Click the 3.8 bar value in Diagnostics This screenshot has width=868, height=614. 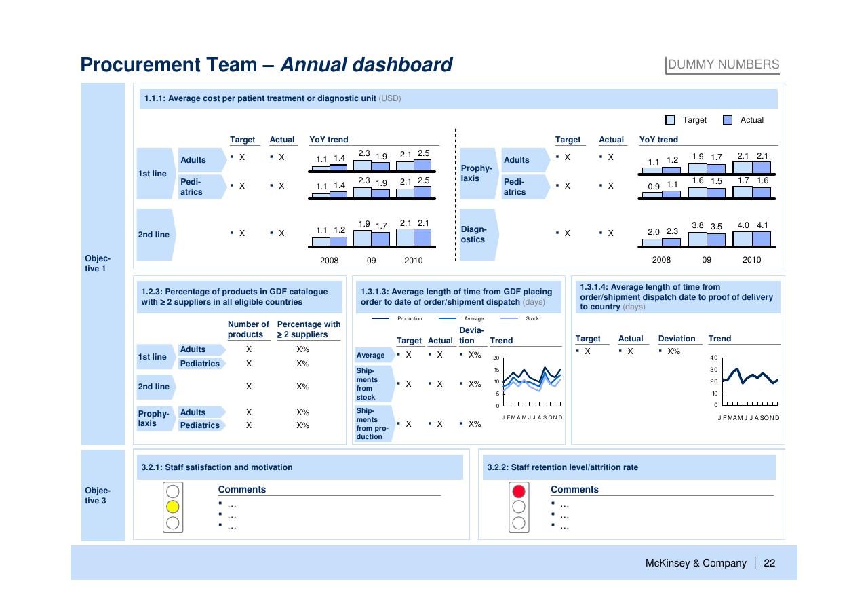click(x=697, y=225)
